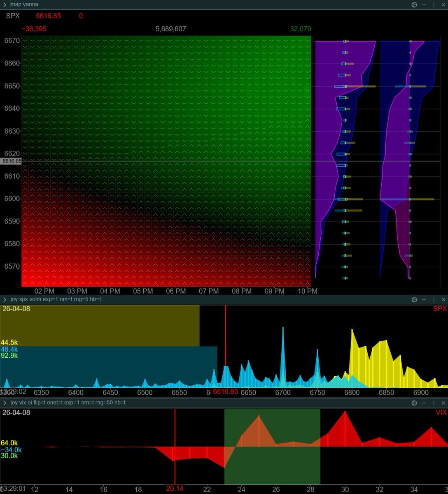Click the red 6616.85 price next to SPX ticker
Image resolution: width=448 pixels, height=494 pixels.
(49, 16)
